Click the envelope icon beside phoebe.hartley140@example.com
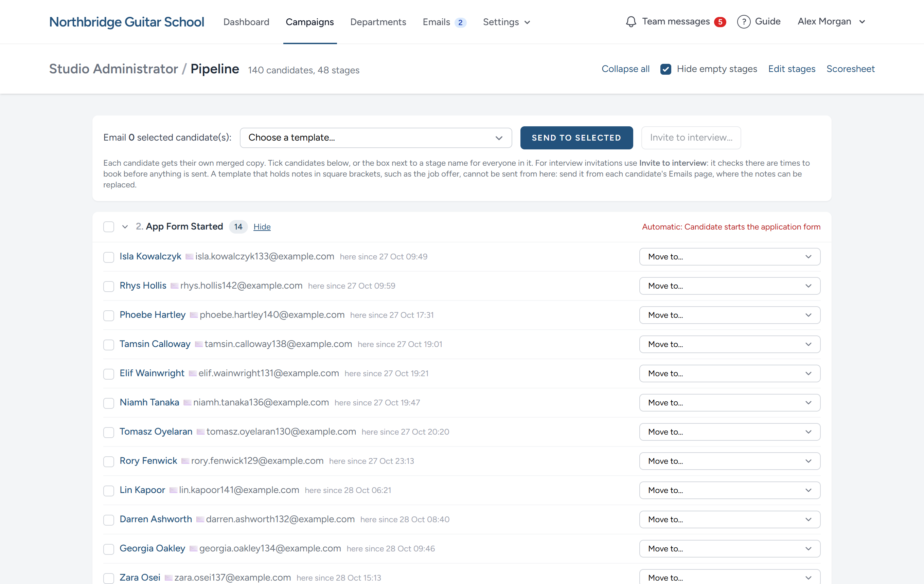Screen dimensions: 924x584 [194, 315]
